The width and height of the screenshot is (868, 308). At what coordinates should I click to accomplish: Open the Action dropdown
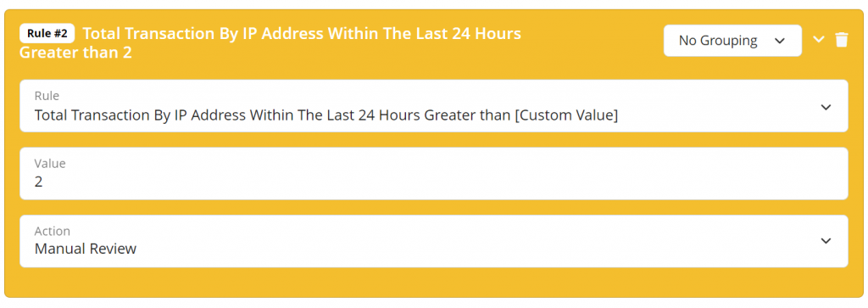tap(433, 241)
